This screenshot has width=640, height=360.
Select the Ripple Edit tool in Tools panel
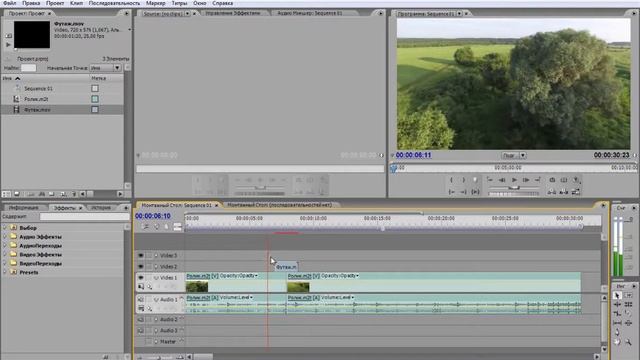(x=618, y=304)
